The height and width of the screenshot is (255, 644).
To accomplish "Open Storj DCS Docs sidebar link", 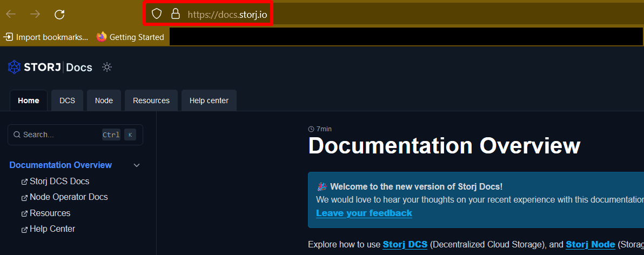I will tap(59, 182).
